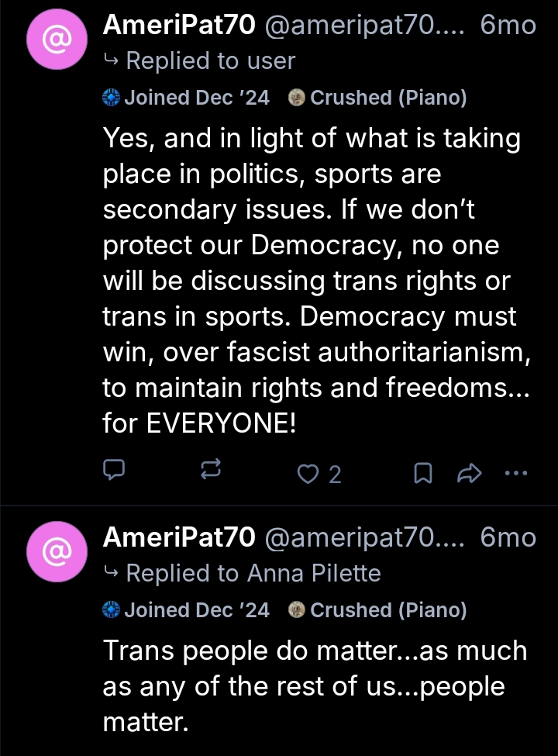Viewport: 558px width, 756px height.
Task: Click the first post's 6mo timestamp
Action: click(508, 26)
